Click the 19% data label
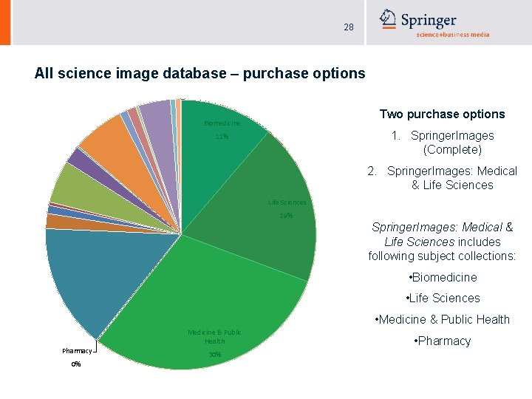 click(x=286, y=216)
